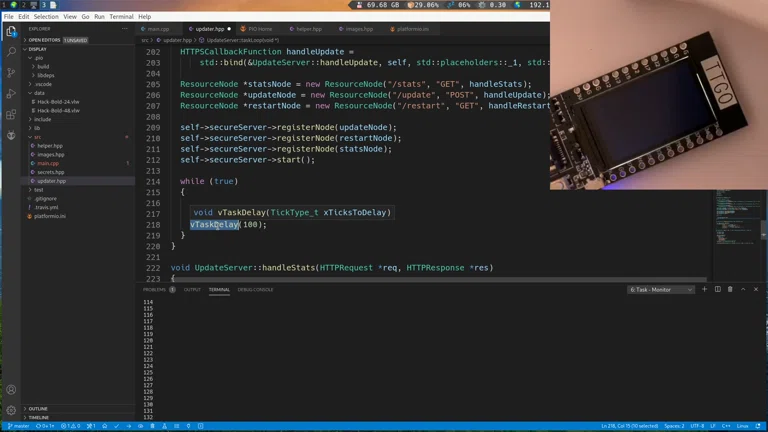The height and width of the screenshot is (432, 768).
Task: Open the errors and warnings status item
Action: (x=71, y=426)
